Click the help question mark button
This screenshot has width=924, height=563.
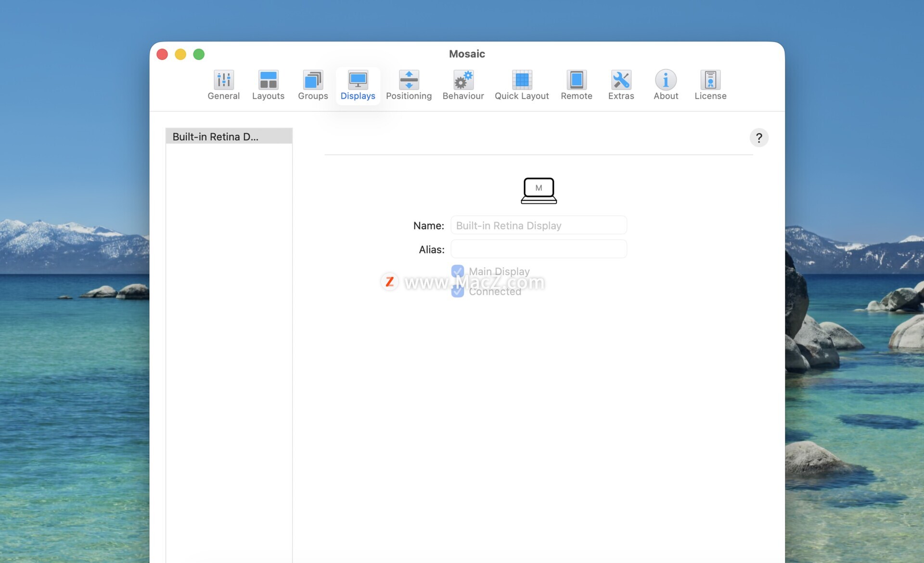759,138
